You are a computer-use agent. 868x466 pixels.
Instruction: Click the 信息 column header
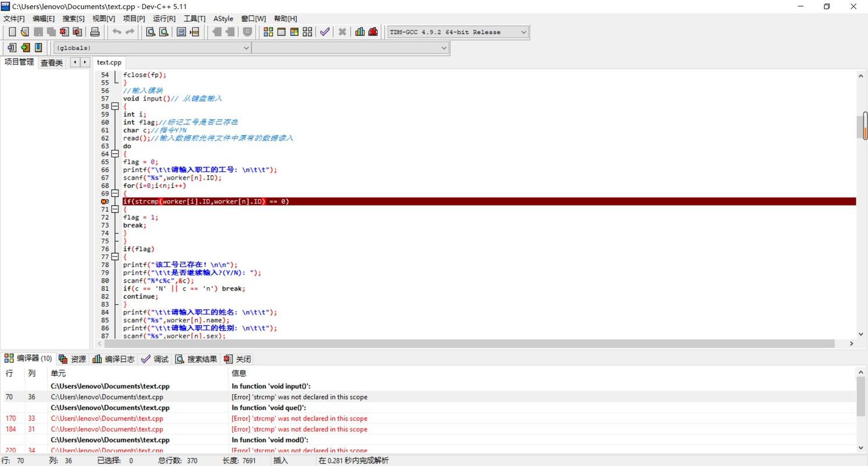click(x=239, y=373)
